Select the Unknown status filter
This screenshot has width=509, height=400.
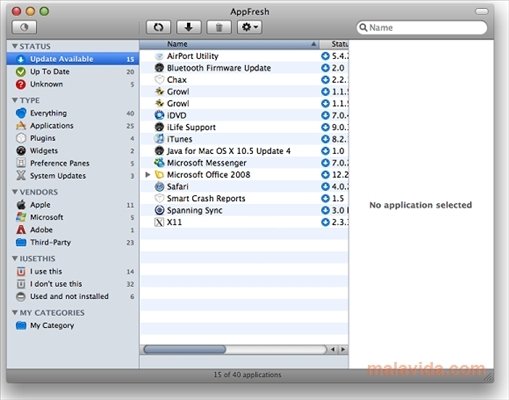[73, 84]
